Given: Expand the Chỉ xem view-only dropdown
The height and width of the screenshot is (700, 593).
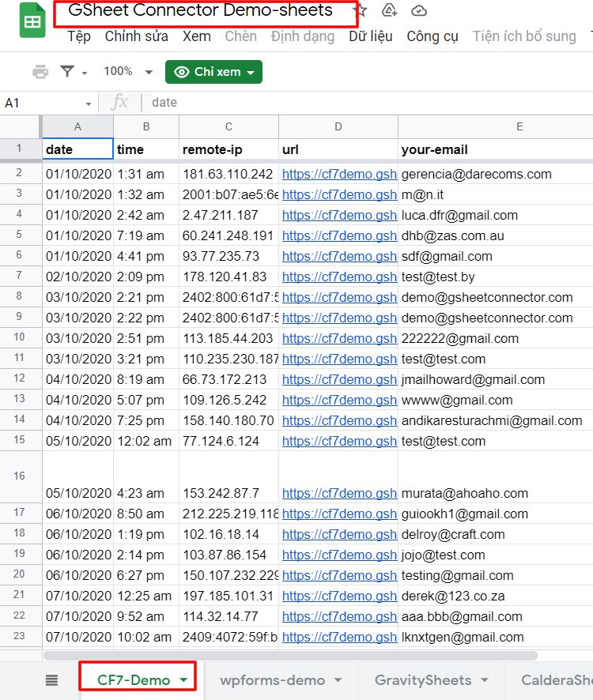Looking at the screenshot, I should [x=213, y=72].
